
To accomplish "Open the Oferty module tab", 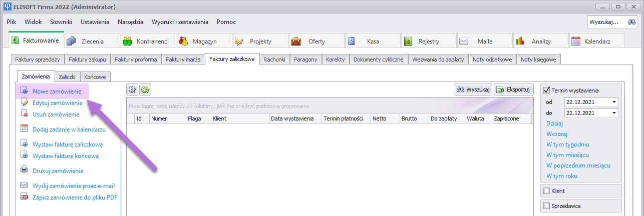I will point(316,41).
